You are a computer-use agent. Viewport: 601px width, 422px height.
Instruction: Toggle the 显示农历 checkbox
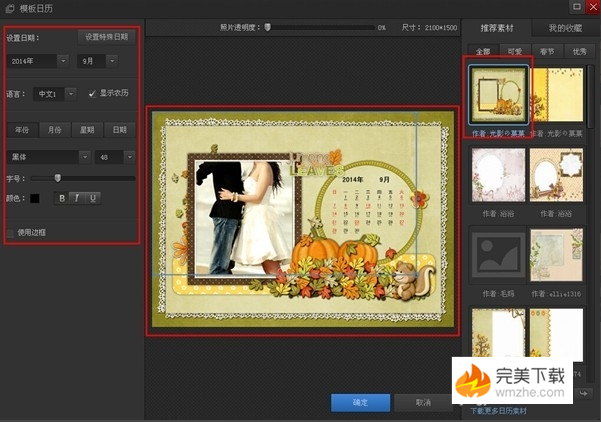click(92, 93)
